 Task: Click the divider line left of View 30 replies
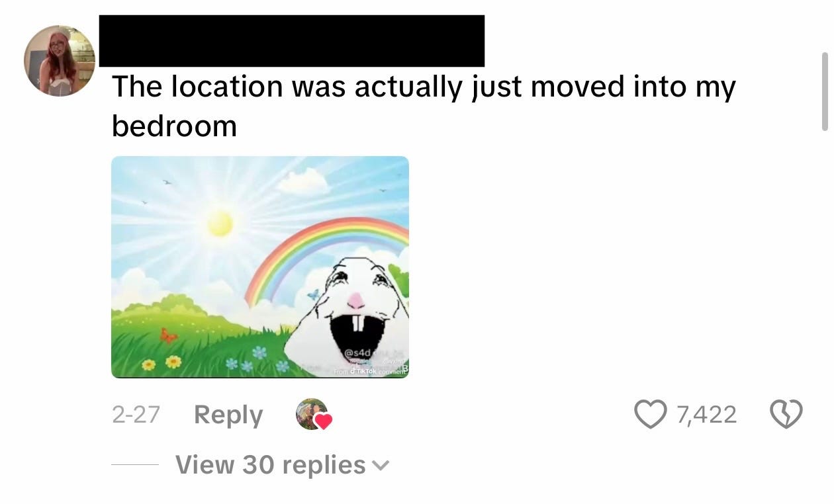pos(135,465)
